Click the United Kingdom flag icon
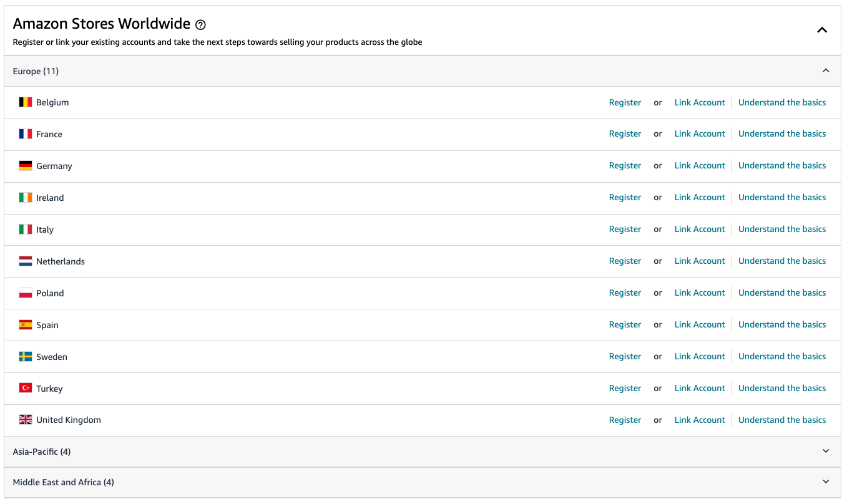Viewport: 847px width, 504px height. coord(26,420)
